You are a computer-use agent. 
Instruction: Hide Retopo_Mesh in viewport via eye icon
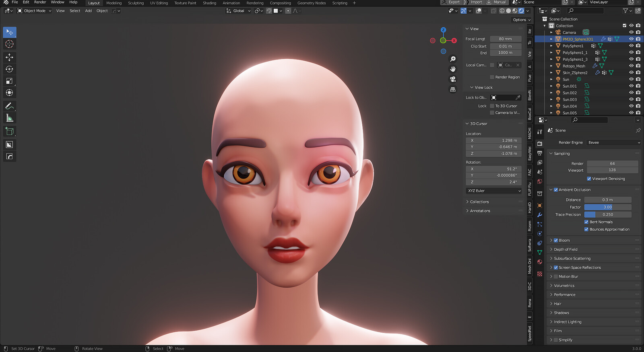[631, 66]
